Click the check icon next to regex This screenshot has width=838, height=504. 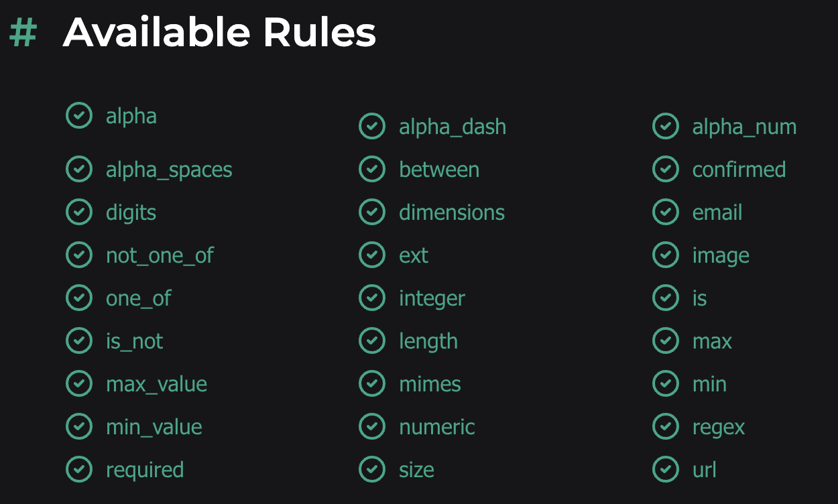pyautogui.click(x=666, y=426)
